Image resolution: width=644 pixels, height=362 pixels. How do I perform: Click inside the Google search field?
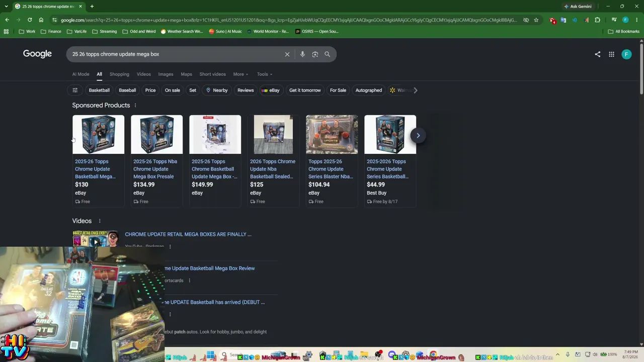point(176,54)
